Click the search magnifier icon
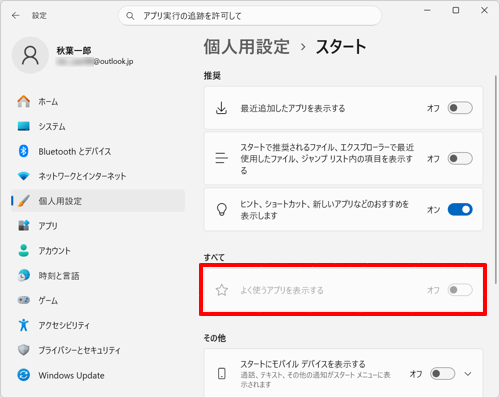The width and height of the screenshot is (500, 398). click(x=130, y=16)
